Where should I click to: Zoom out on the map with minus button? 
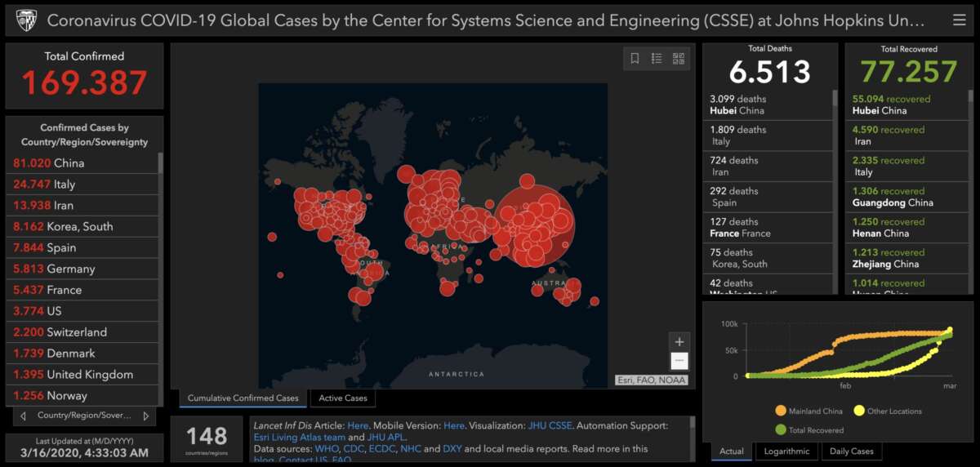pyautogui.click(x=679, y=362)
